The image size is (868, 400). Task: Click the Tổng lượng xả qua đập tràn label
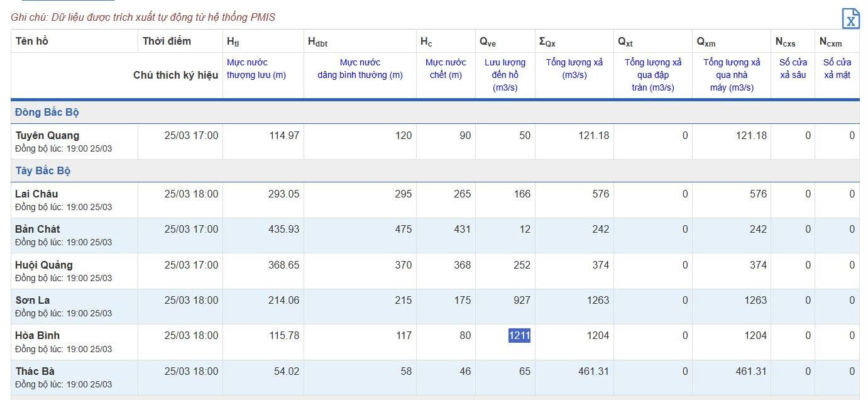[652, 75]
